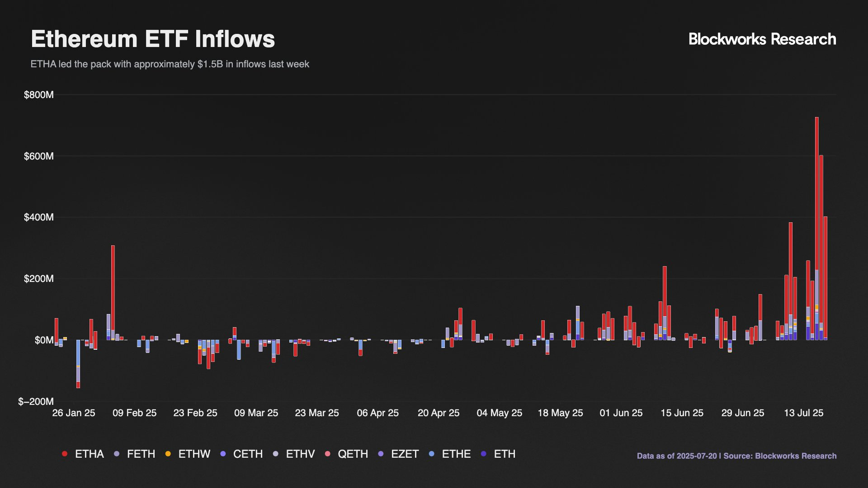Click the Blockworks Research logo
Image resolution: width=868 pixels, height=488 pixels.
click(762, 39)
